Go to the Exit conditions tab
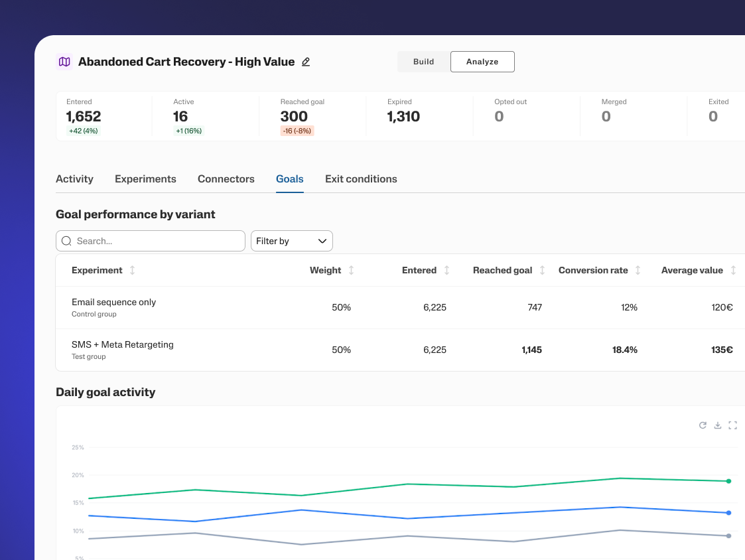This screenshot has width=745, height=560. tap(361, 179)
